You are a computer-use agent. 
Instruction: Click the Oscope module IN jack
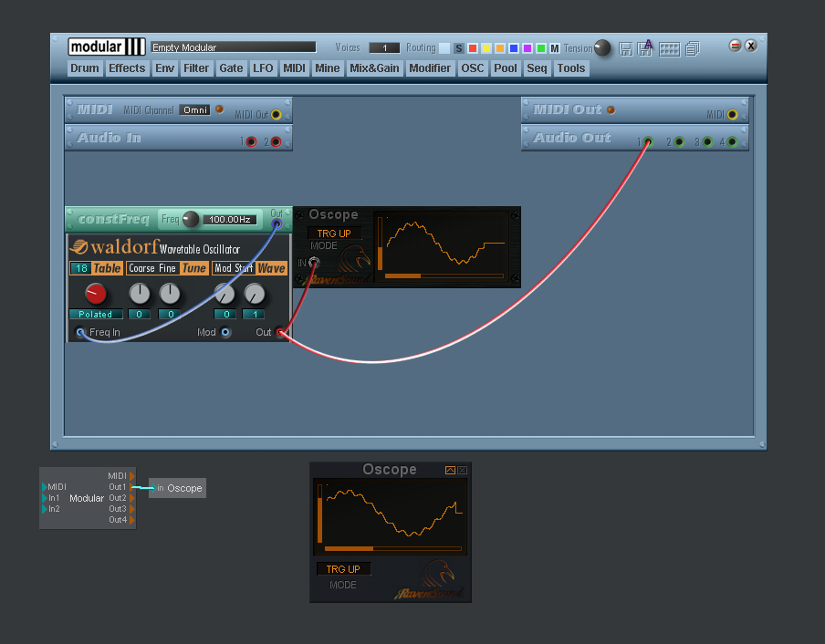point(314,262)
